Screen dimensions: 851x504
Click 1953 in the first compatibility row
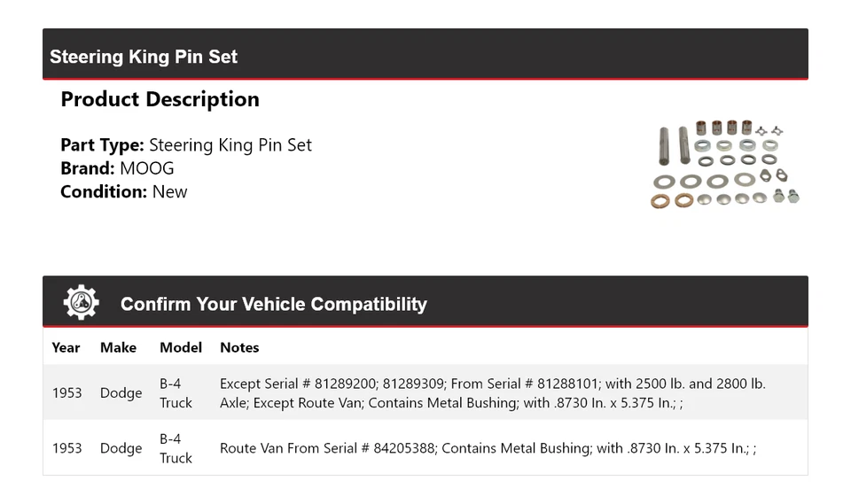tap(66, 392)
